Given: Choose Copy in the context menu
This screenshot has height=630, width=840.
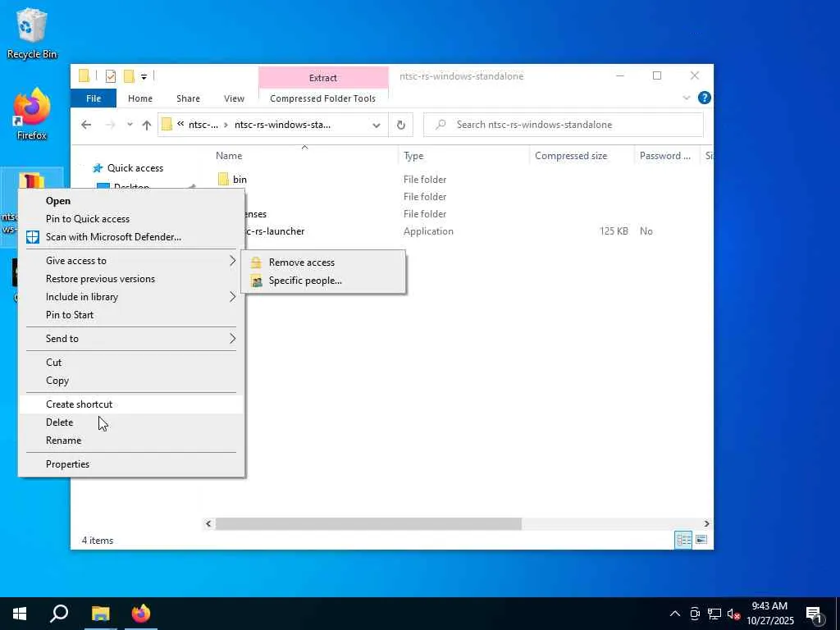Looking at the screenshot, I should [x=131, y=381].
